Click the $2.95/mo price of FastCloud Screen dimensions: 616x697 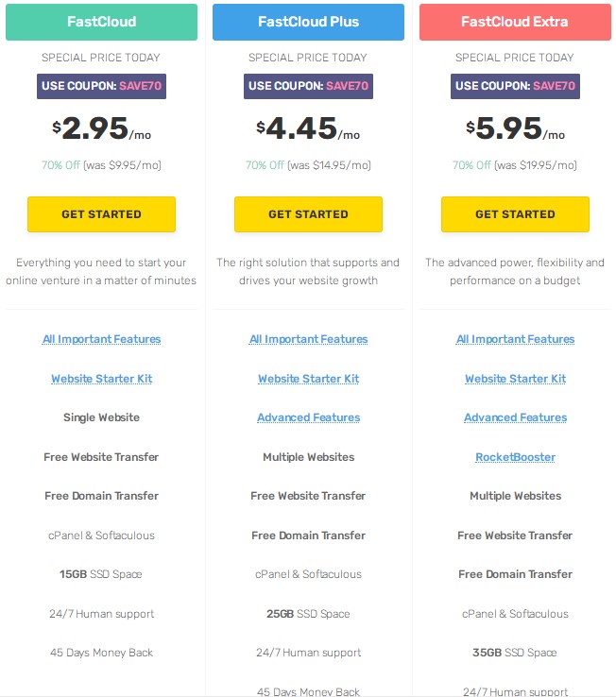coord(101,129)
